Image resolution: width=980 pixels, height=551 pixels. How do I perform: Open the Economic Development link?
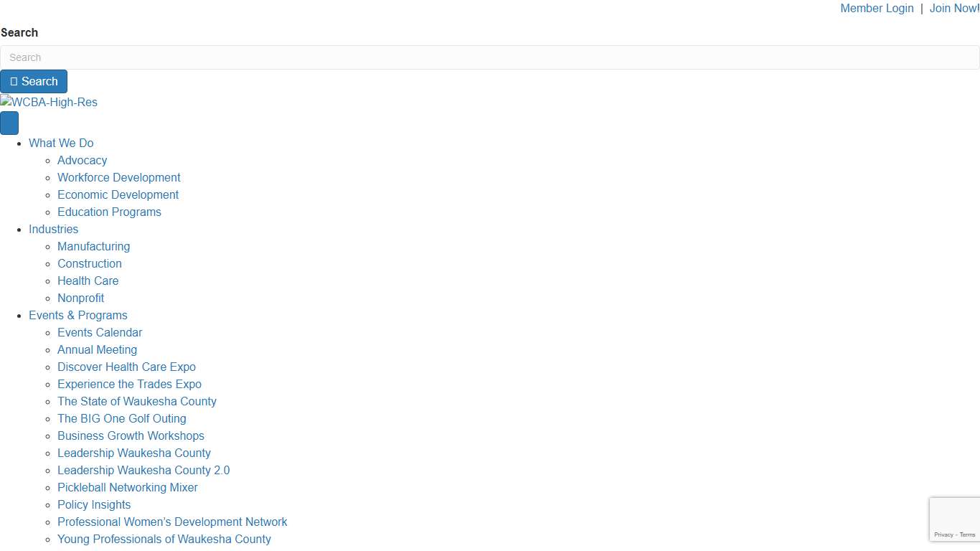tap(118, 195)
